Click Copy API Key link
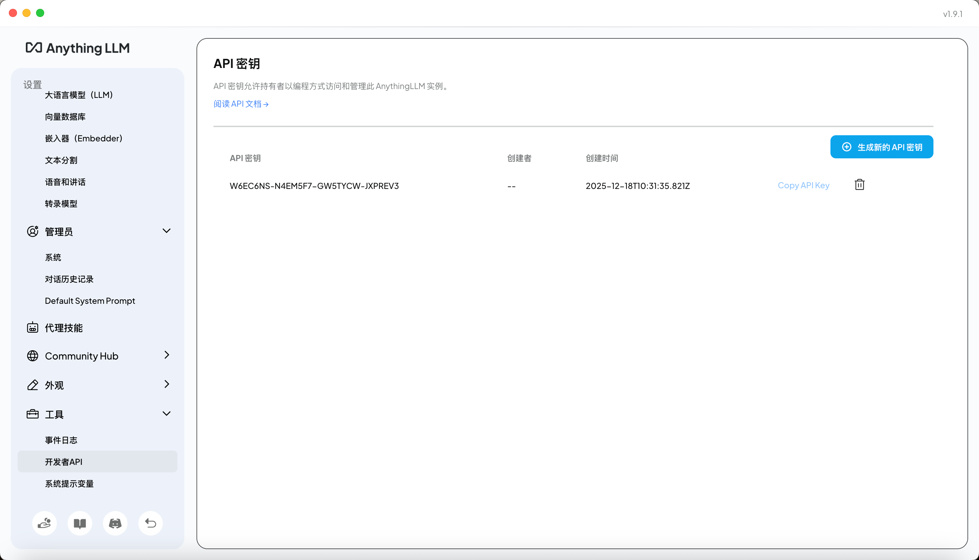The image size is (979, 560). [x=803, y=186]
